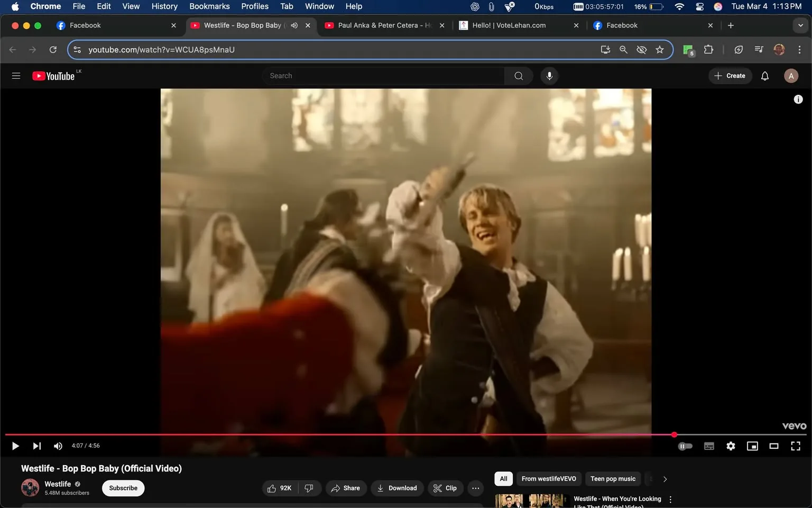This screenshot has width=812, height=508.
Task: Open the Westlife channel avatar
Action: (30, 488)
